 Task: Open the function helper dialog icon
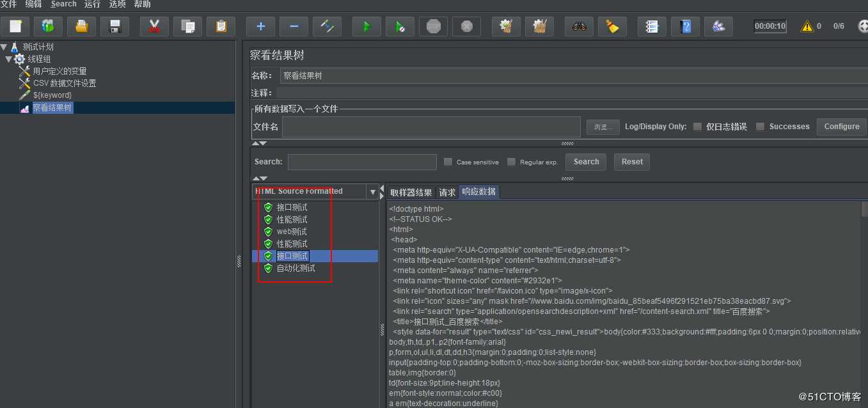tap(652, 26)
